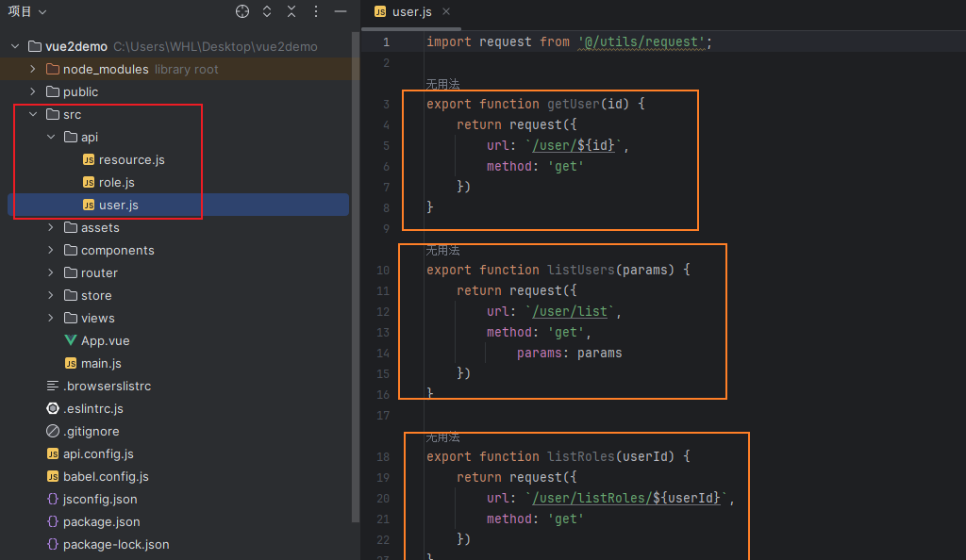Click the Expand All icon in project toolbar

[x=267, y=11]
